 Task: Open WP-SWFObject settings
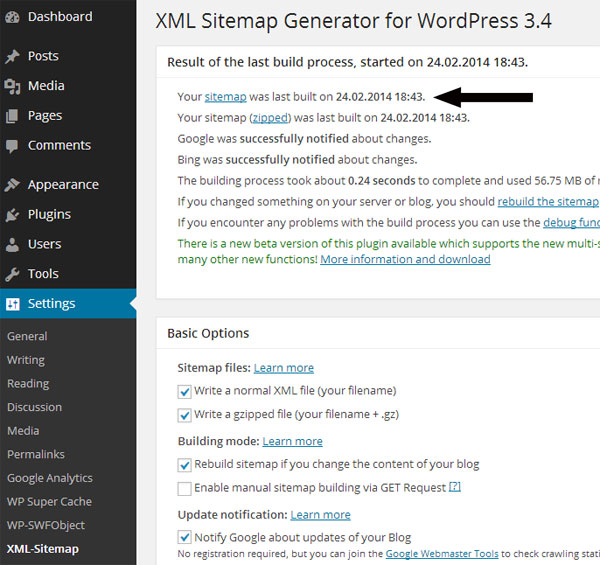pos(46,525)
